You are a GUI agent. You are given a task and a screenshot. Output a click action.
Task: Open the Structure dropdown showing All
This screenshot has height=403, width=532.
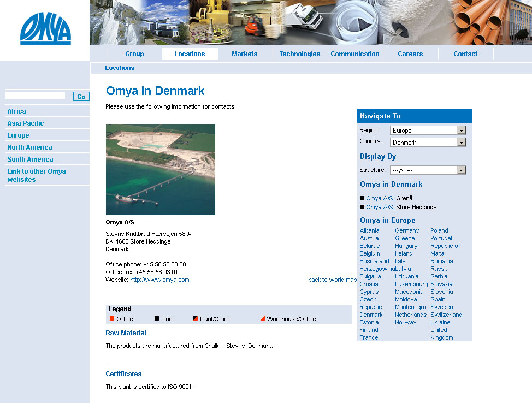click(x=428, y=170)
